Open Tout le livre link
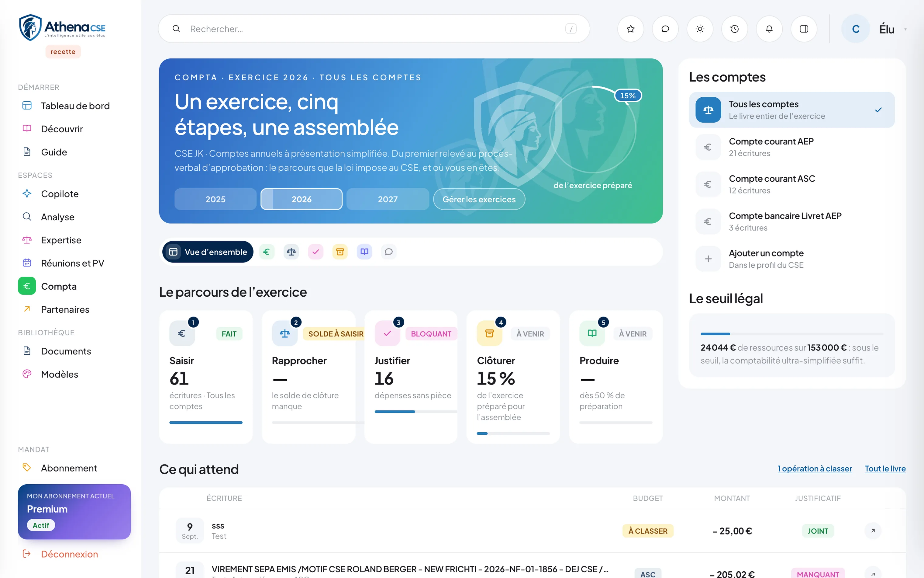The image size is (924, 578). (x=885, y=468)
